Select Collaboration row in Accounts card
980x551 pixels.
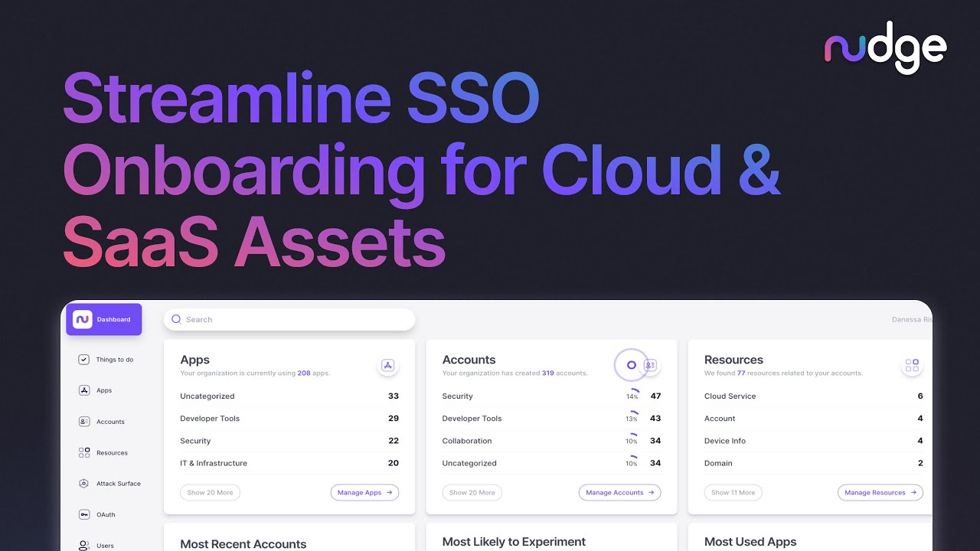click(x=551, y=441)
